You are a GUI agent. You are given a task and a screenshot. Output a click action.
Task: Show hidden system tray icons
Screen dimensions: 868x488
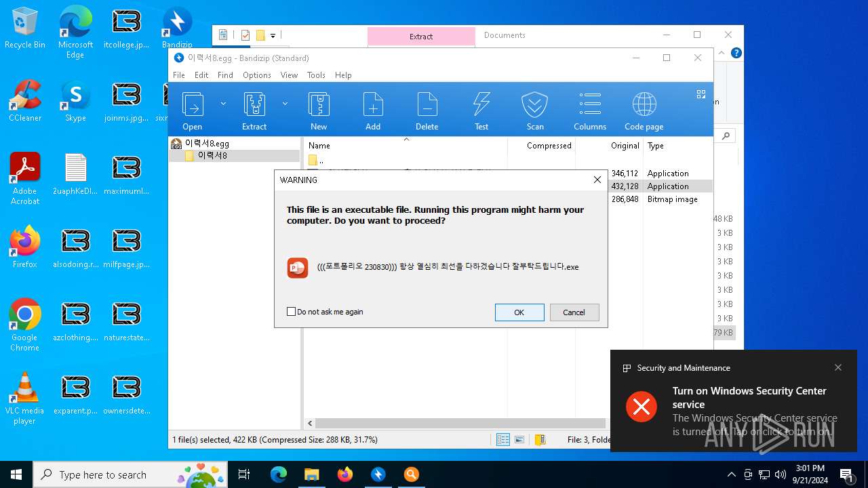pyautogui.click(x=731, y=474)
